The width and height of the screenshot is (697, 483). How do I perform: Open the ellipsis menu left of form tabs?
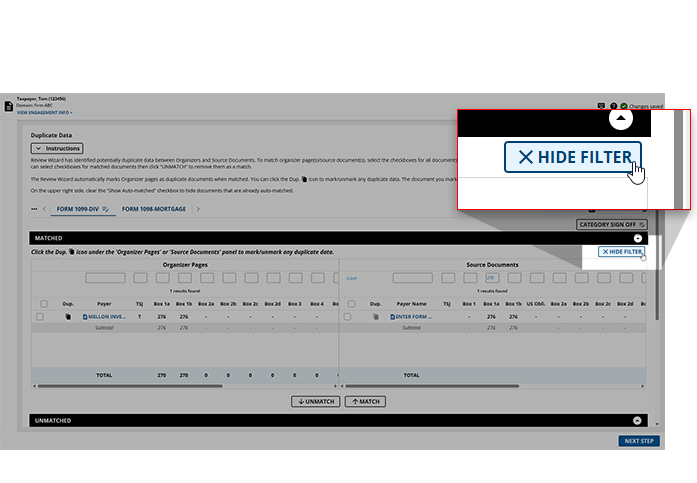click(34, 209)
